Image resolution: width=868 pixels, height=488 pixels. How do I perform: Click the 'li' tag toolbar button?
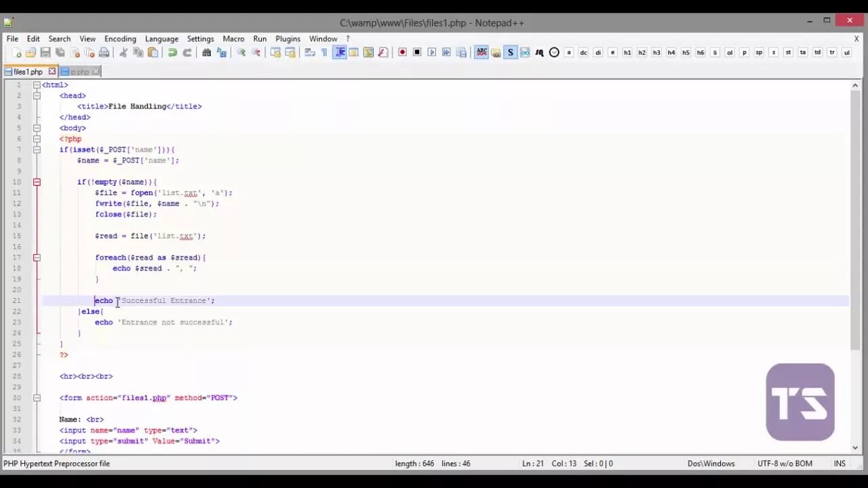pyautogui.click(x=715, y=52)
